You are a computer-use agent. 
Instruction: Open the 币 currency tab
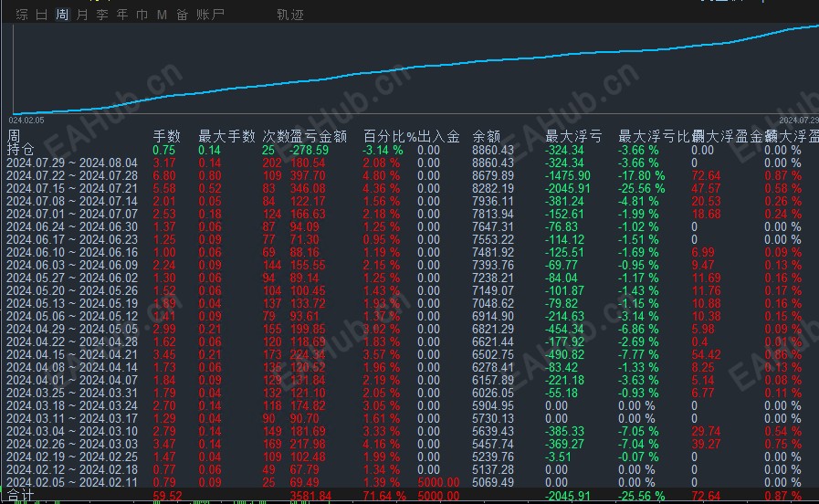coord(142,15)
